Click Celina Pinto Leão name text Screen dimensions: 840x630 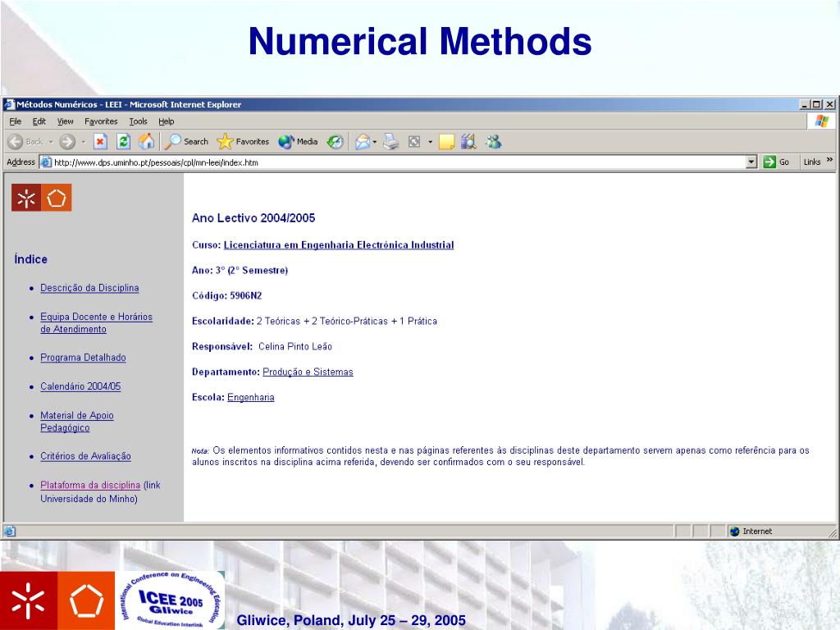pyautogui.click(x=295, y=347)
